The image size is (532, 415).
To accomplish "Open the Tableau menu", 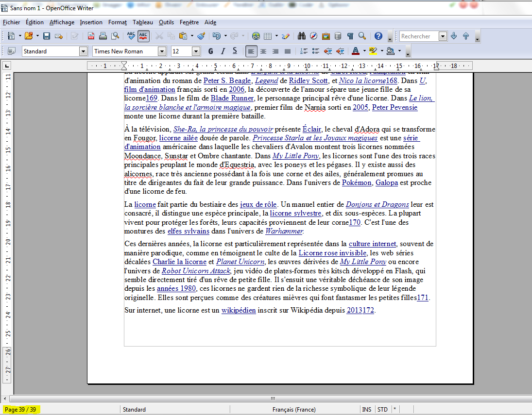I will click(142, 22).
